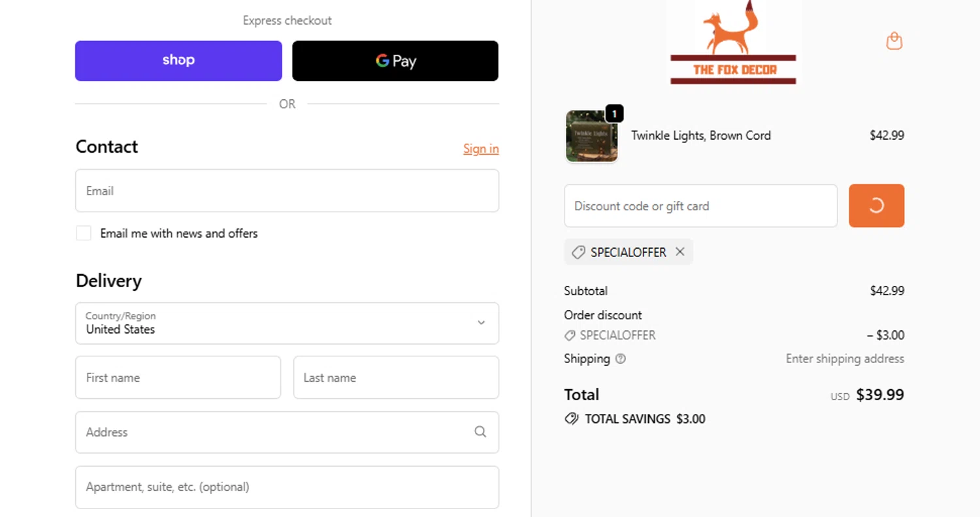The height and width of the screenshot is (517, 980).
Task: Click The Fox Decor logo
Action: pyautogui.click(x=734, y=43)
